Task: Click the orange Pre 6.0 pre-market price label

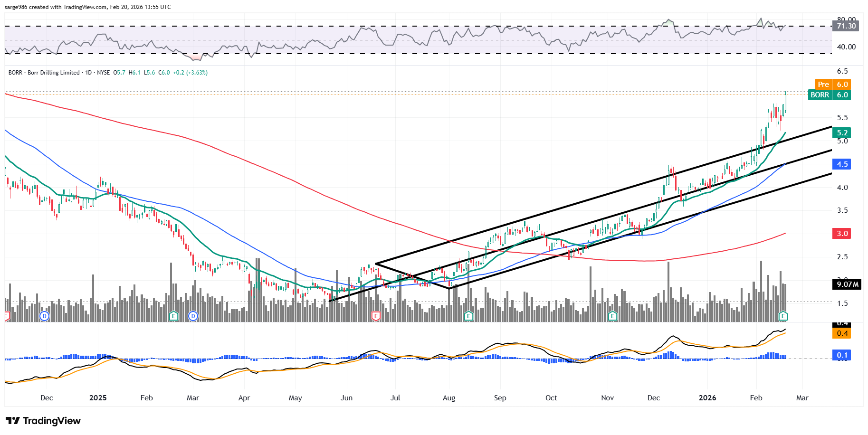Action: coord(832,84)
